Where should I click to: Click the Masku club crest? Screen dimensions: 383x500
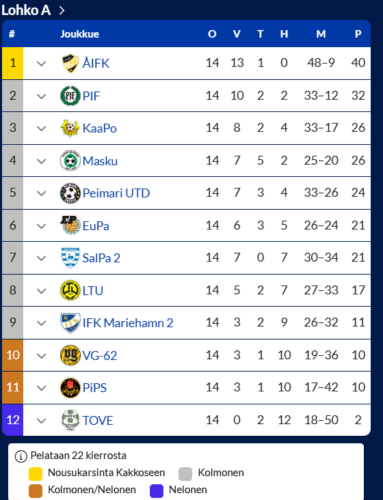[x=70, y=161]
